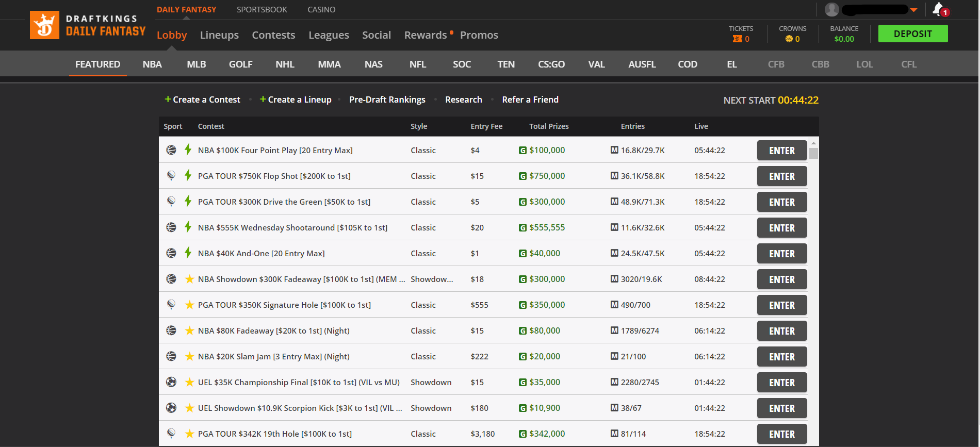
Task: Sort contests by Total Prizes column header
Action: (549, 126)
